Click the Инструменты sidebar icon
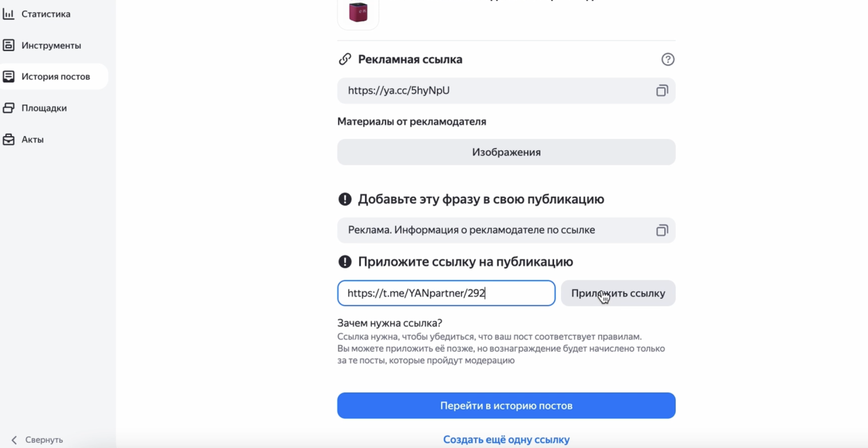Viewport: 868px width, 448px height. pyautogui.click(x=8, y=45)
